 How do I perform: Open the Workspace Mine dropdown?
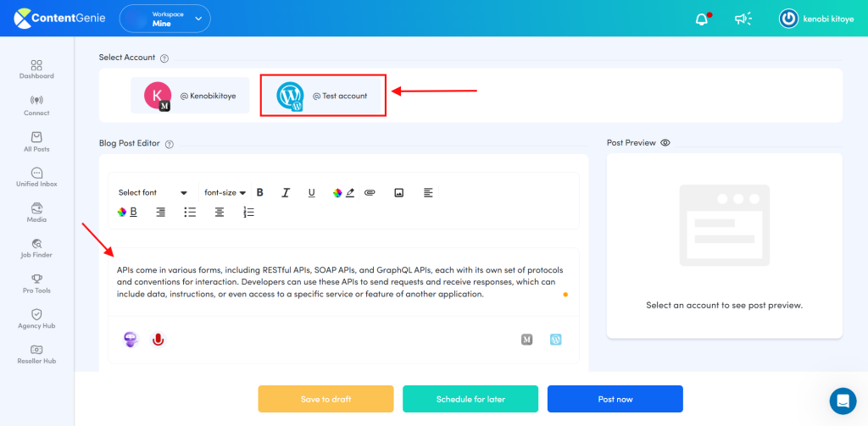click(165, 19)
